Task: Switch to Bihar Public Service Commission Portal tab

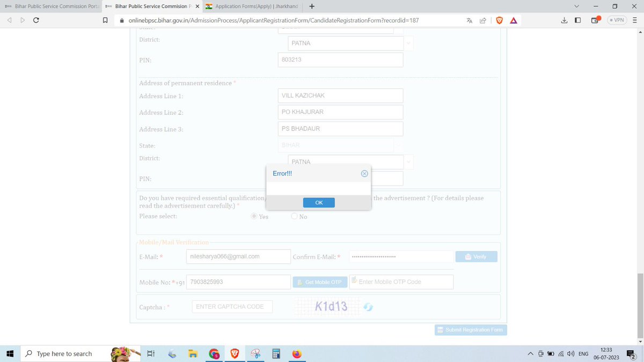Action: point(51,6)
